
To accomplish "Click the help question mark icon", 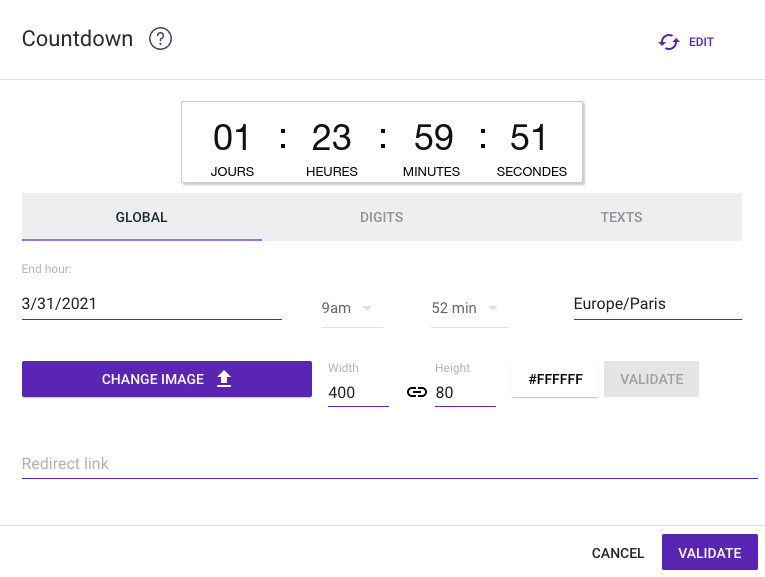I will (x=160, y=39).
